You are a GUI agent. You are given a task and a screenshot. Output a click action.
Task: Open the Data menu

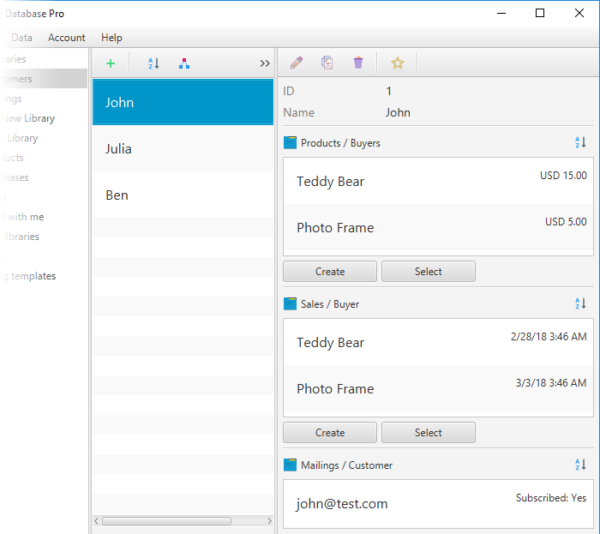(22, 37)
